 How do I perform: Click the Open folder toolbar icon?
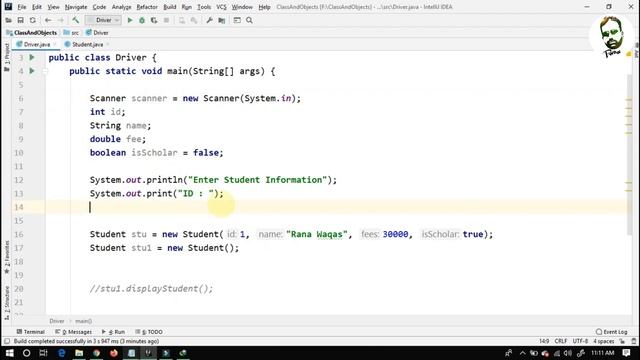tap(8, 20)
